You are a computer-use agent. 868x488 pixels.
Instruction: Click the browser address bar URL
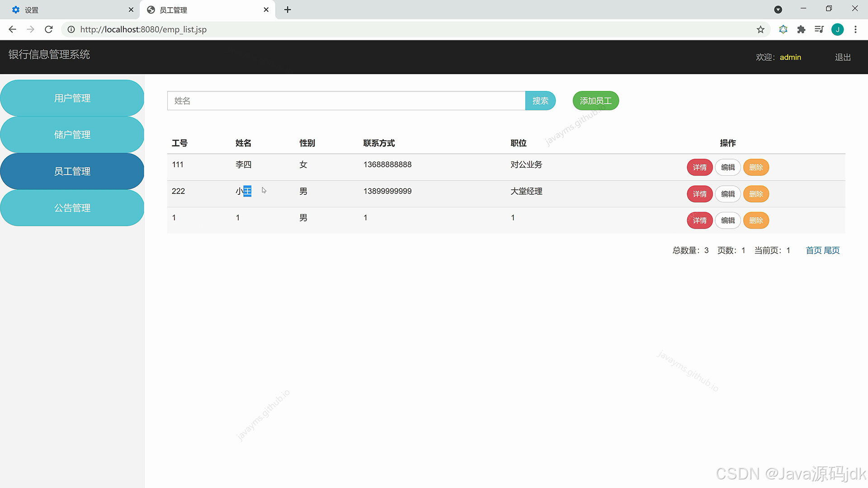tap(143, 29)
